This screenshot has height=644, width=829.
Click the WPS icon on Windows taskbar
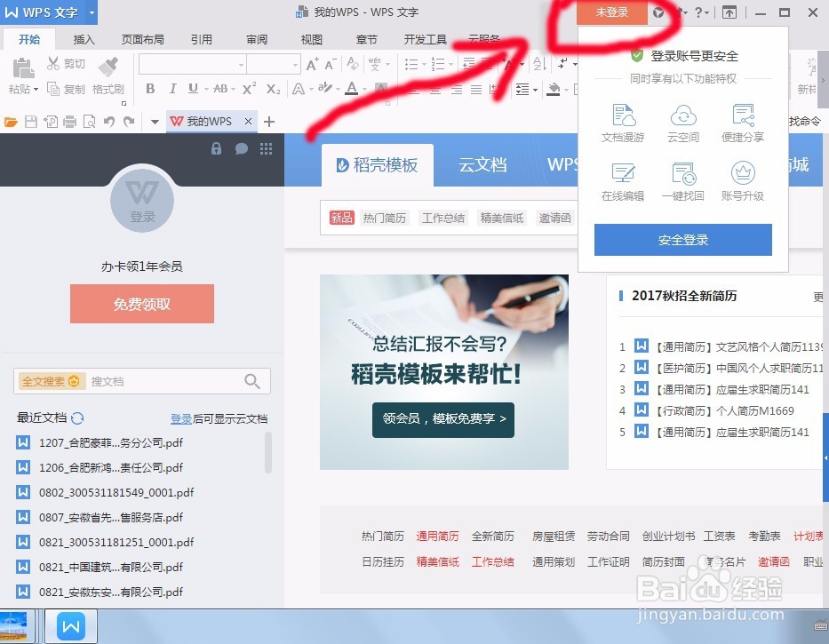click(x=71, y=626)
